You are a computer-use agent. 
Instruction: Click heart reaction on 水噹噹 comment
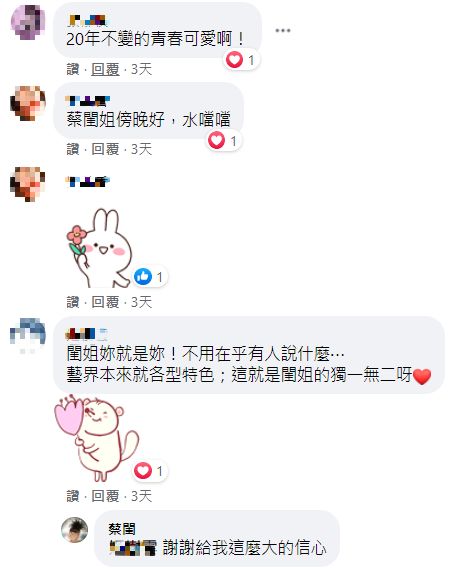click(216, 141)
